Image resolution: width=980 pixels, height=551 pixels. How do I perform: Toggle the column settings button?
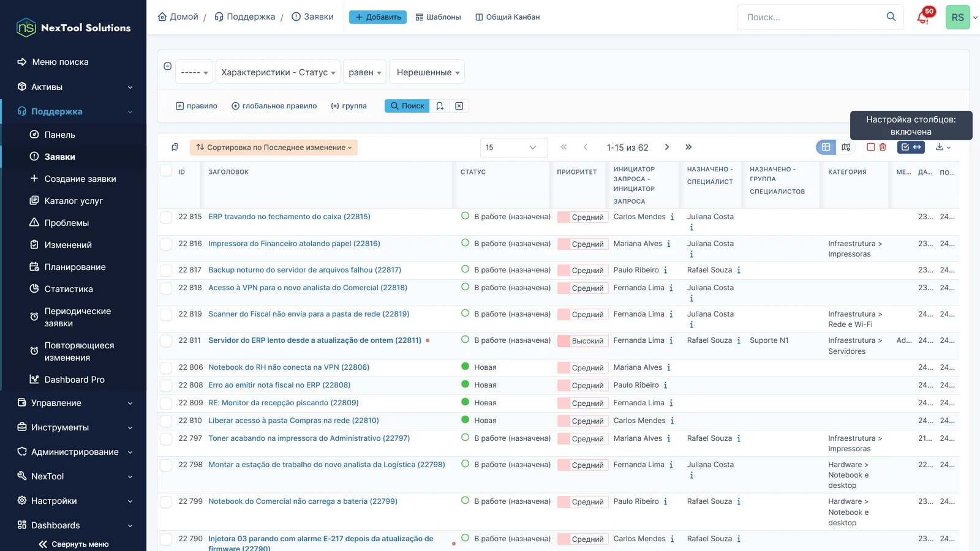pyautogui.click(x=911, y=147)
